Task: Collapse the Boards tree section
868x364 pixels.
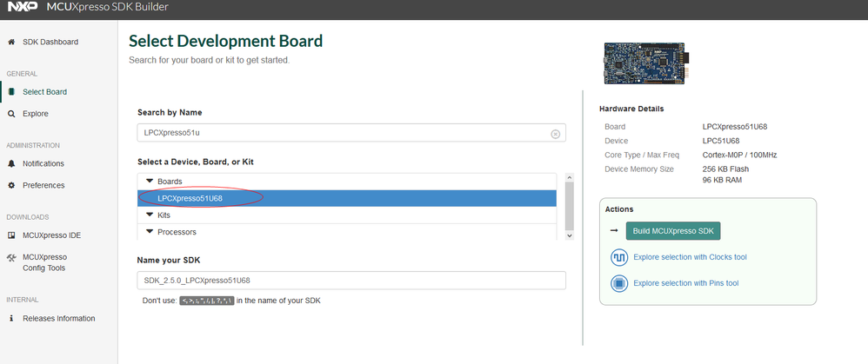Action: [149, 182]
